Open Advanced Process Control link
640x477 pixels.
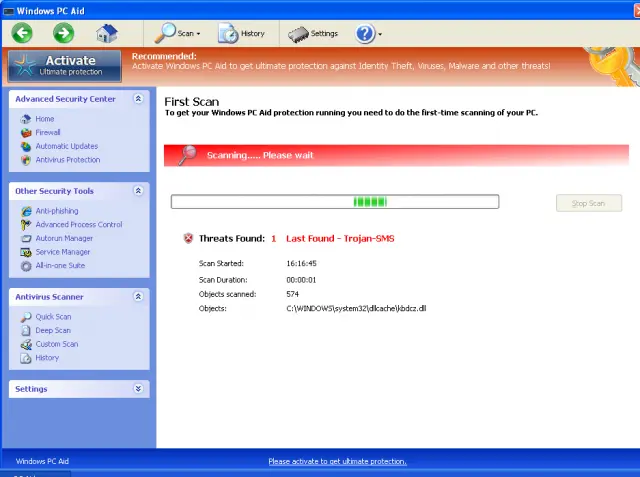(x=79, y=224)
